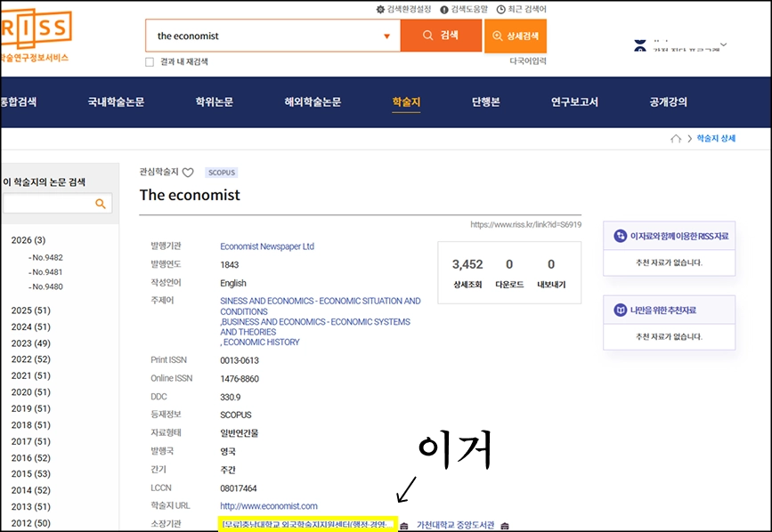
Task: Click the user profile icon
Action: coord(639,45)
